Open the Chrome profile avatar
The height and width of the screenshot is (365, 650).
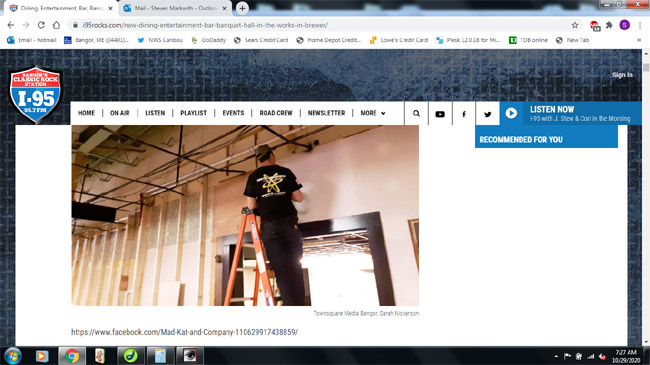[x=624, y=25]
